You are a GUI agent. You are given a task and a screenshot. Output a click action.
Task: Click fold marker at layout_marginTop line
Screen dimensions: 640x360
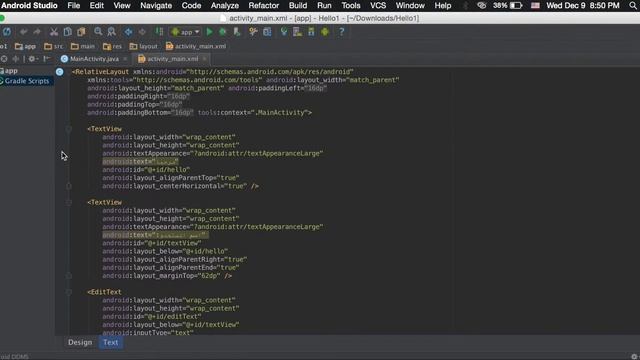click(x=69, y=276)
